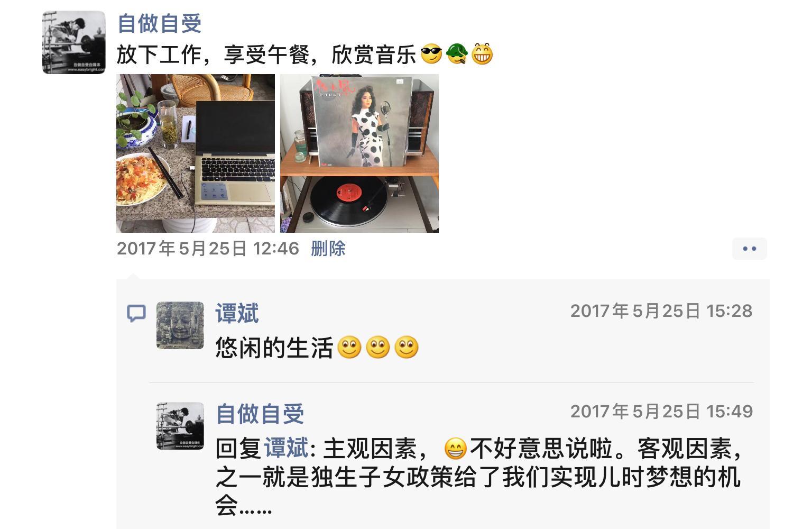Open 自做自受 avatar at post top
812x529 pixels.
point(74,42)
